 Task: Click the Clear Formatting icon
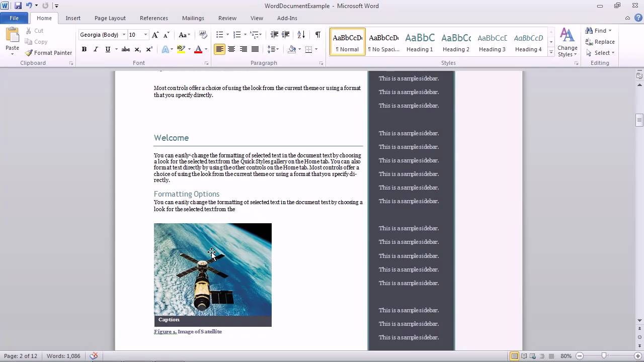[203, 35]
